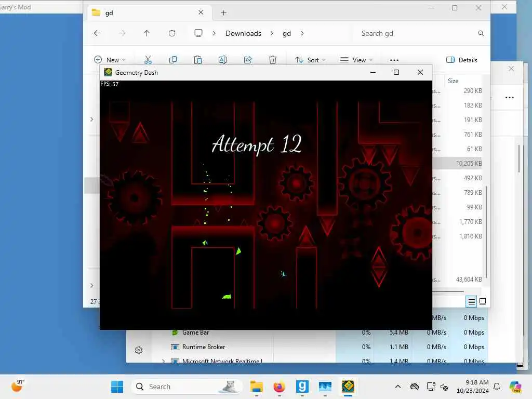Select the Game Bar process row
The width and height of the screenshot is (532, 399).
[195, 332]
